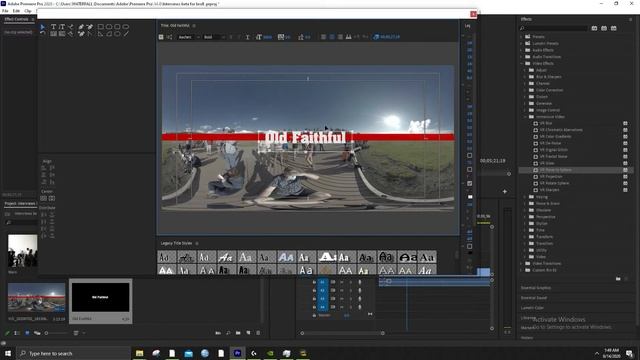
Task: Toggle 32-bit Color filter in Effects panel
Action: [604, 28]
